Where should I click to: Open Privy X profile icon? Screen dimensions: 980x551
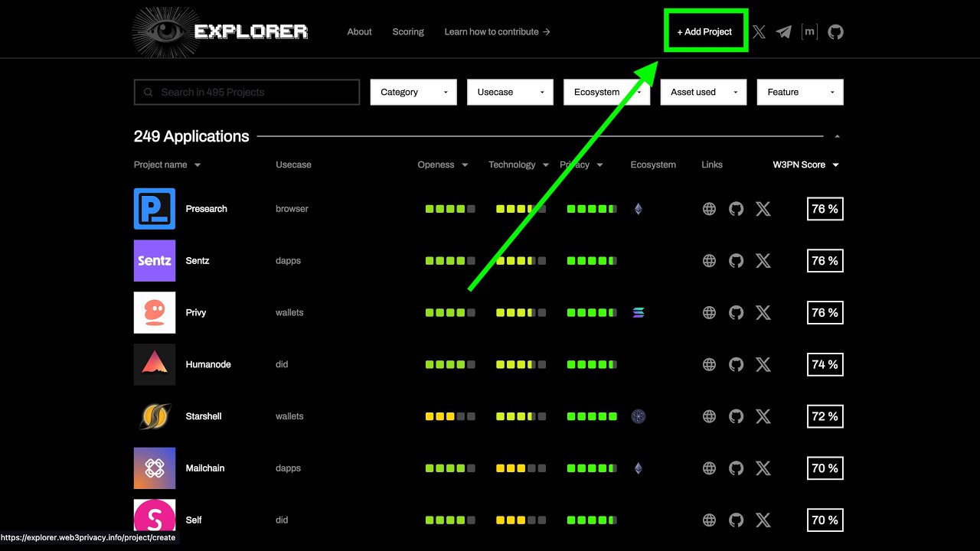(763, 313)
